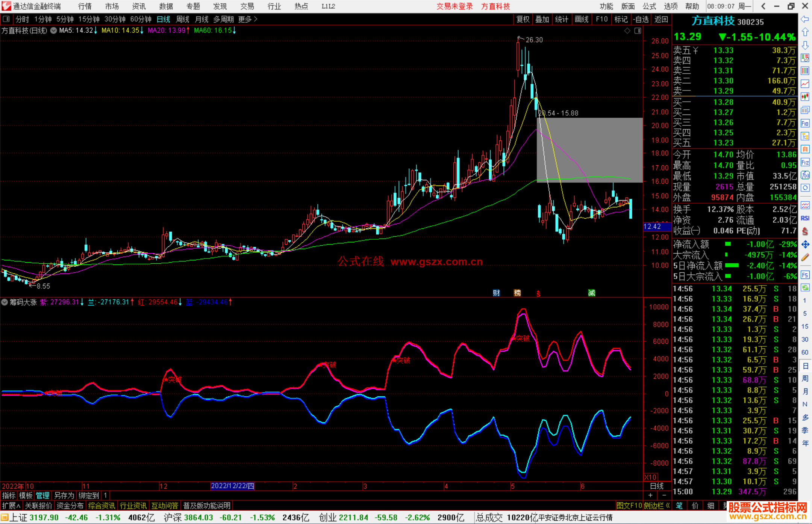Select the pencil drawing tool icon
Viewport: 812px width, 524px height.
tap(805, 258)
